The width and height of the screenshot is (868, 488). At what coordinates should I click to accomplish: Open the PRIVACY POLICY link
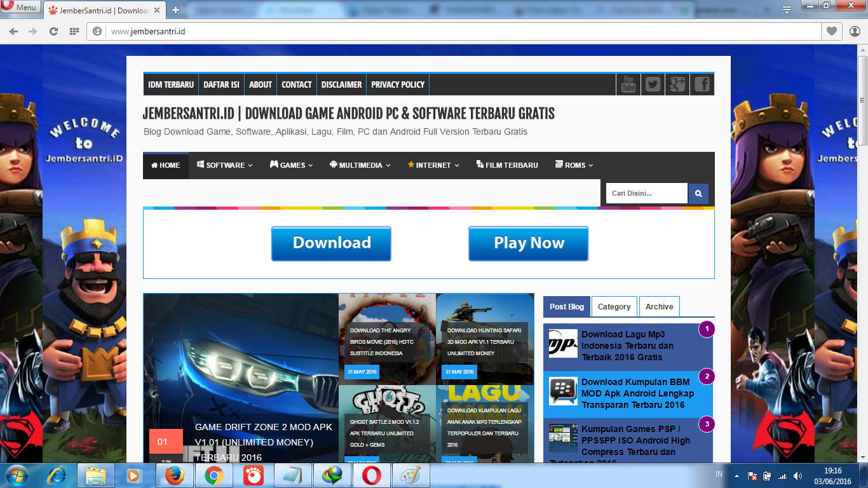398,85
